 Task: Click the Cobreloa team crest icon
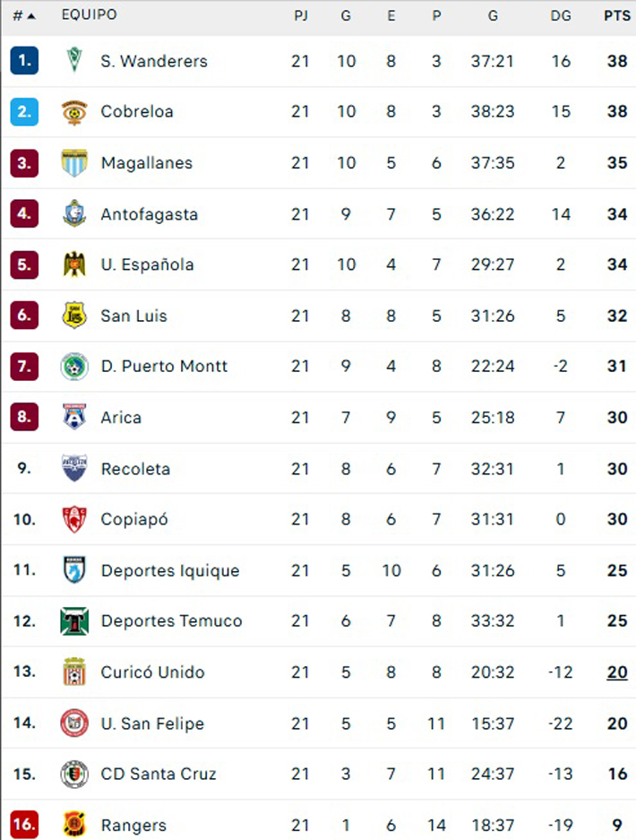tap(74, 111)
